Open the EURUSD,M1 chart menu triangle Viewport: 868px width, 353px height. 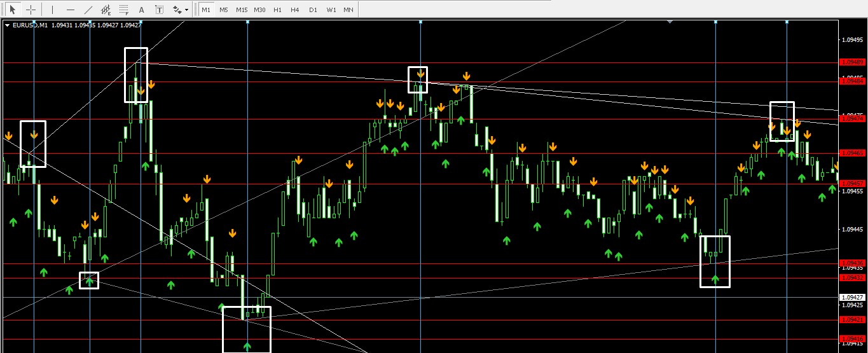7,25
